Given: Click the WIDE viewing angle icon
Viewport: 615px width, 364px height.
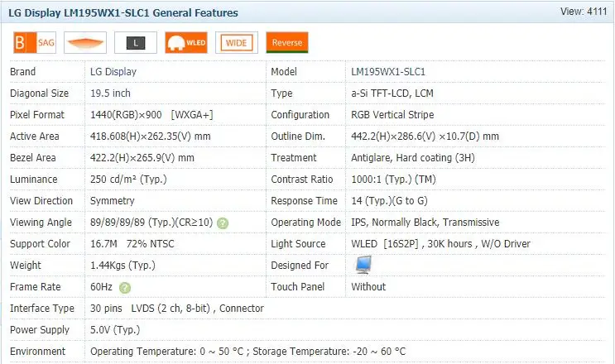Looking at the screenshot, I should click(x=237, y=42).
